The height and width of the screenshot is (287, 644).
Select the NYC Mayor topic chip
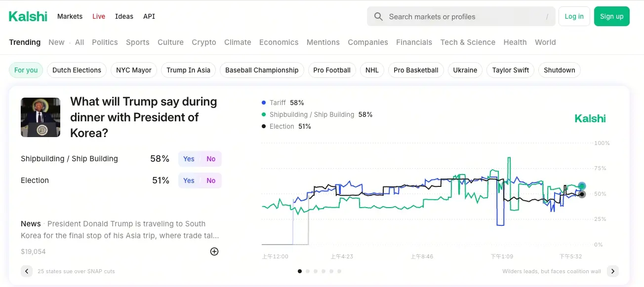click(134, 70)
